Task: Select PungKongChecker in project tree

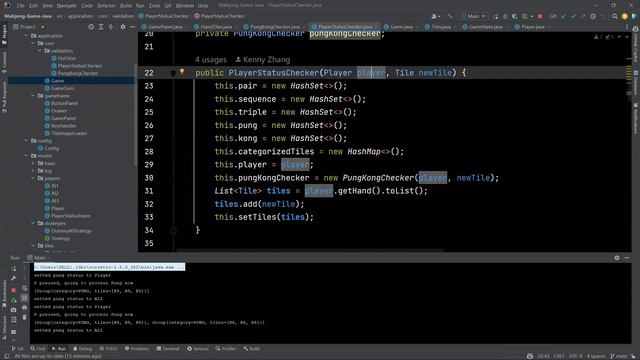Action: (x=74, y=73)
